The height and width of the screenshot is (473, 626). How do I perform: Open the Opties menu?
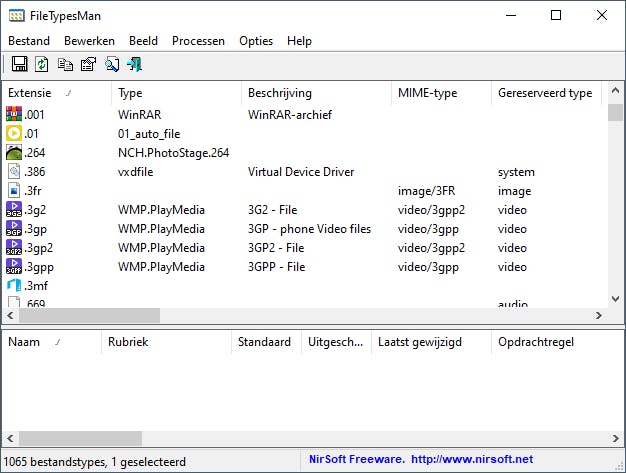coord(255,41)
